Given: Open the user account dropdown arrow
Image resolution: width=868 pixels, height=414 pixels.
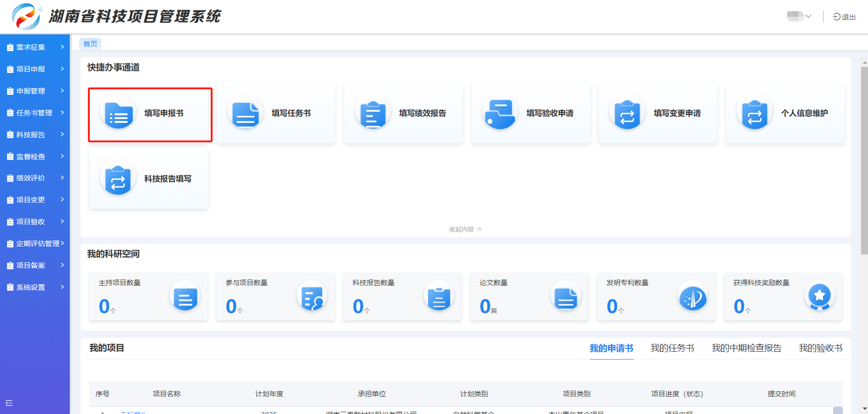Looking at the screenshot, I should [x=808, y=17].
